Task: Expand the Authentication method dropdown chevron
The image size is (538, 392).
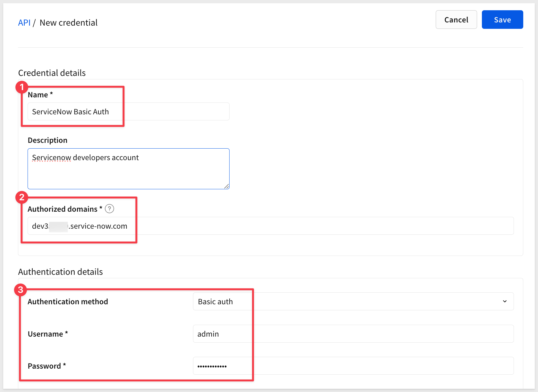Action: pyautogui.click(x=505, y=301)
